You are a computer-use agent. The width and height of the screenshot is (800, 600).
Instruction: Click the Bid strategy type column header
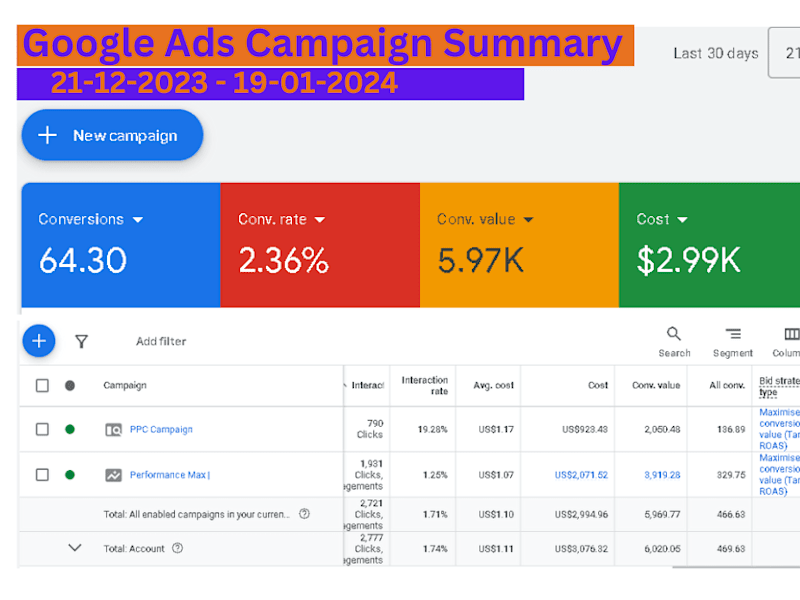tap(779, 386)
